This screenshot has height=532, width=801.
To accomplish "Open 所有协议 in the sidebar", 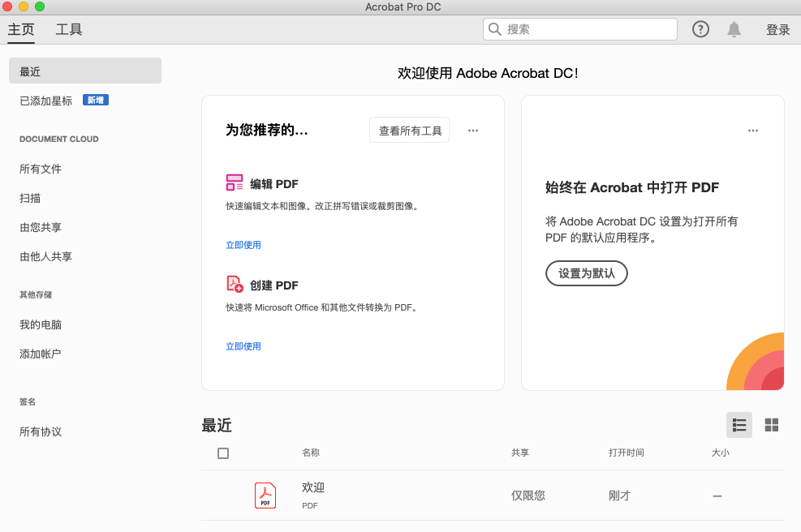I will coord(41,431).
